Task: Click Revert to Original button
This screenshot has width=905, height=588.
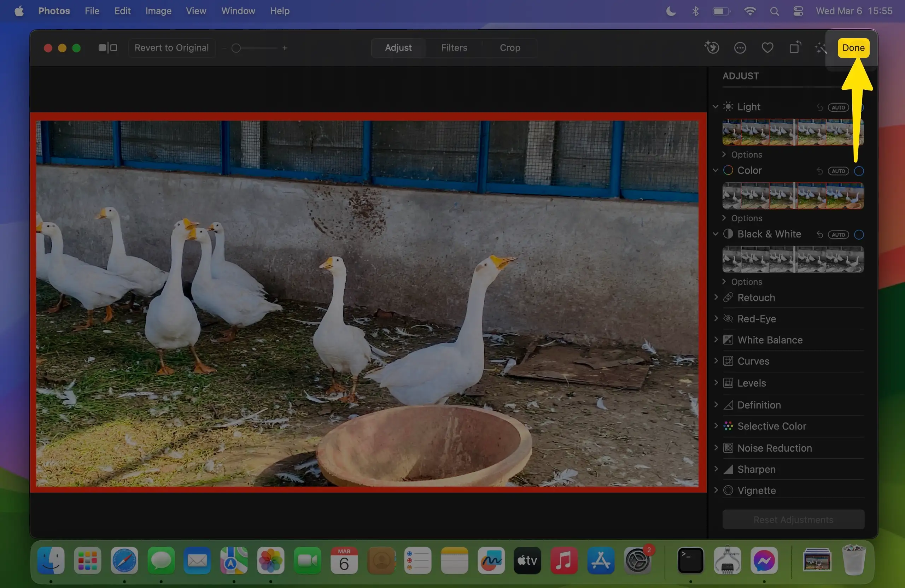Action: pos(171,48)
